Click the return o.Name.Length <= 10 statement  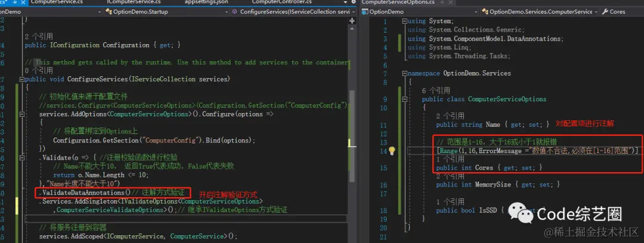click(101, 175)
